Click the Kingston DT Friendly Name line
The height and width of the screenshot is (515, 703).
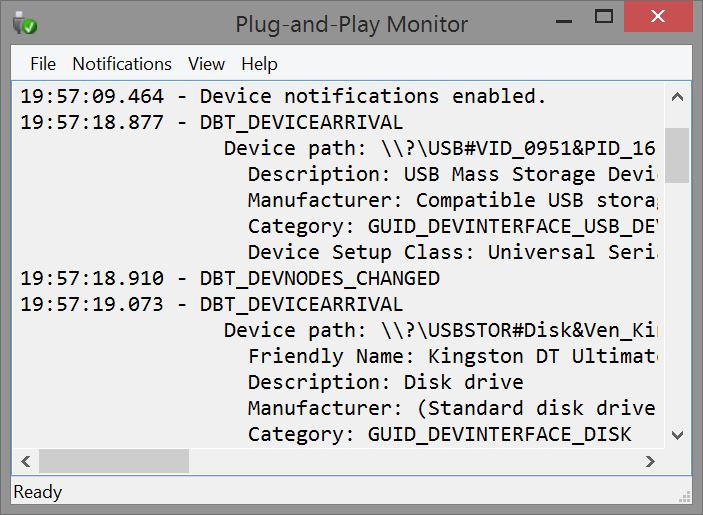click(453, 357)
